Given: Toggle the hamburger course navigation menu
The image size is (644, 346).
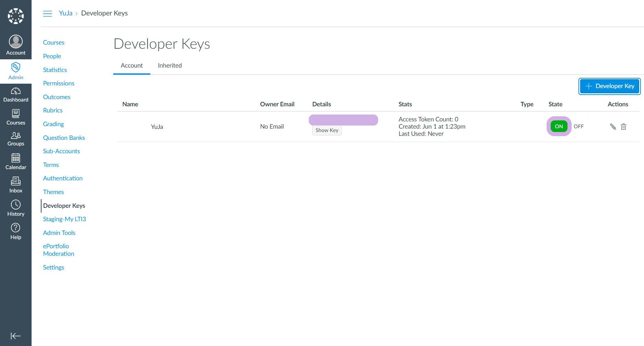Looking at the screenshot, I should pyautogui.click(x=47, y=13).
